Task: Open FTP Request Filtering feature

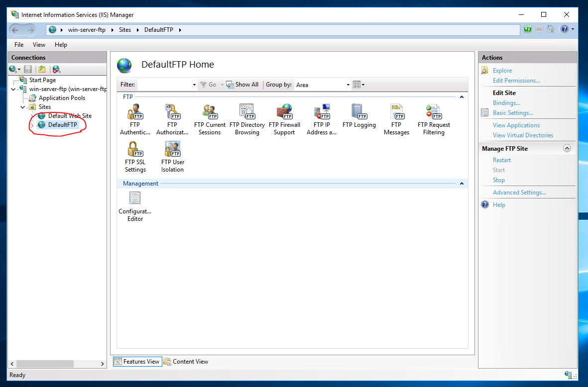Action: pyautogui.click(x=434, y=119)
